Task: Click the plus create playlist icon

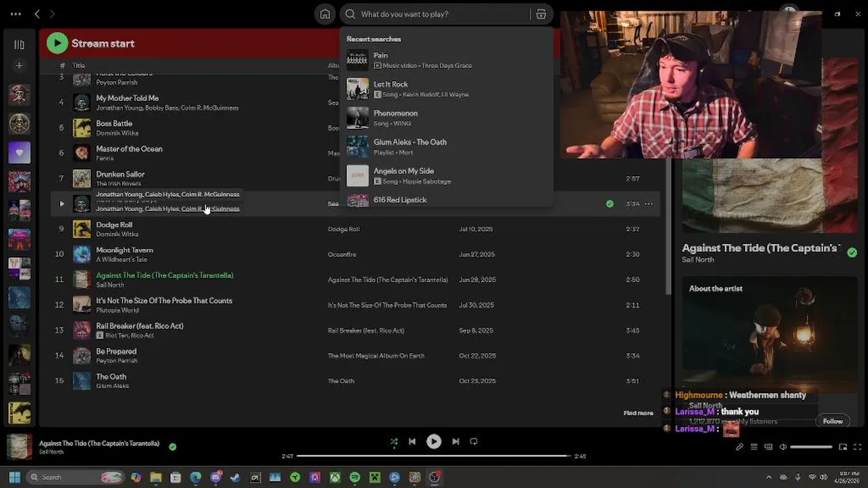Action: 19,66
